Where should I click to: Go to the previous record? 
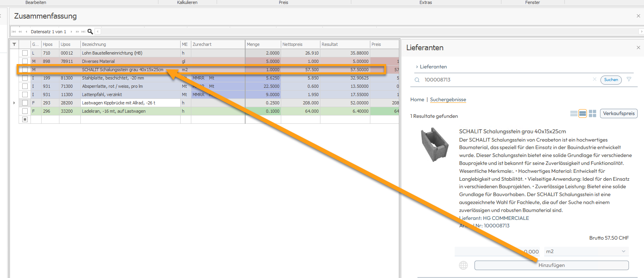pyautogui.click(x=26, y=32)
